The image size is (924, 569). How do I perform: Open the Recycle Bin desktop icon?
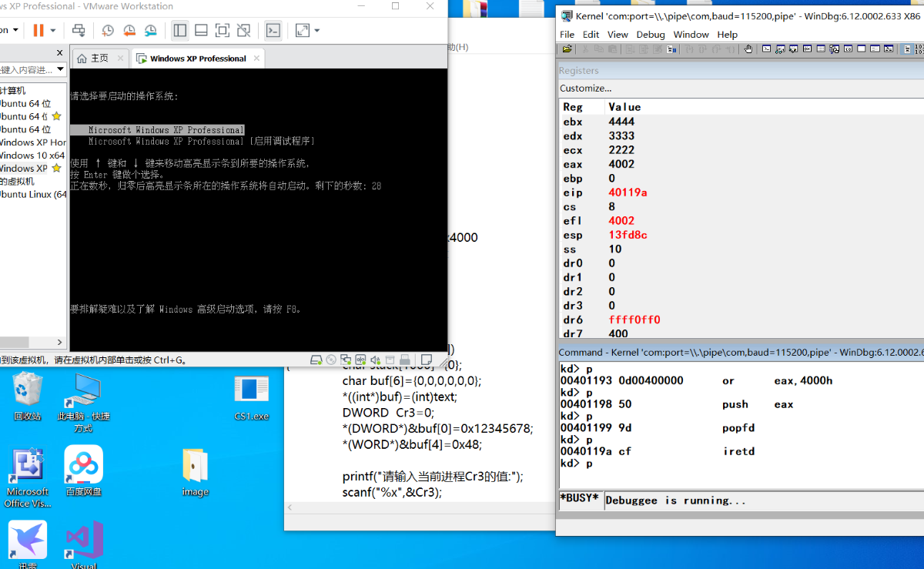(x=28, y=397)
